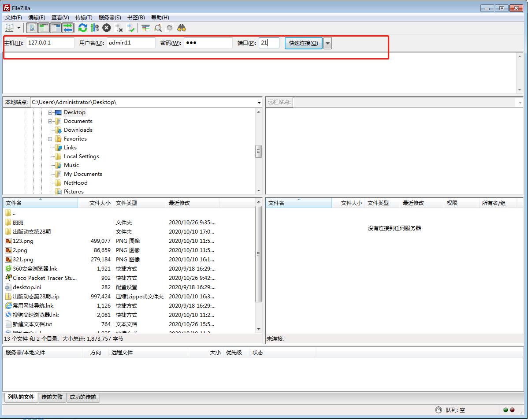Viewport: 528px width, 420px height.
Task: Open the Site Manager
Action: (x=10, y=27)
